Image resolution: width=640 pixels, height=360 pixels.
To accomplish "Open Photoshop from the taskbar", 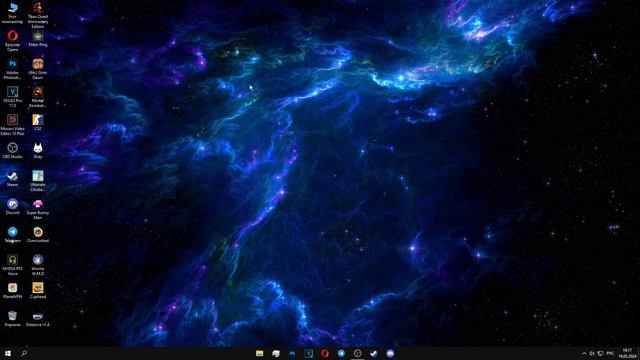I will (x=292, y=353).
